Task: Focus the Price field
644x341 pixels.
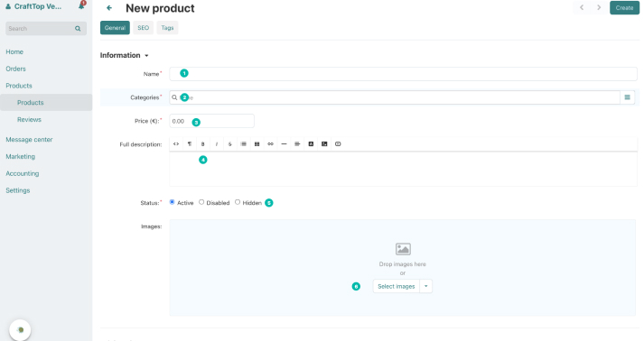Action: tap(212, 121)
